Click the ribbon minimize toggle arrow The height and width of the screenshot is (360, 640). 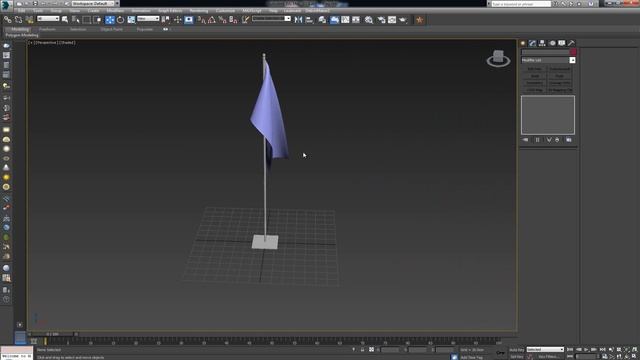pos(165,29)
